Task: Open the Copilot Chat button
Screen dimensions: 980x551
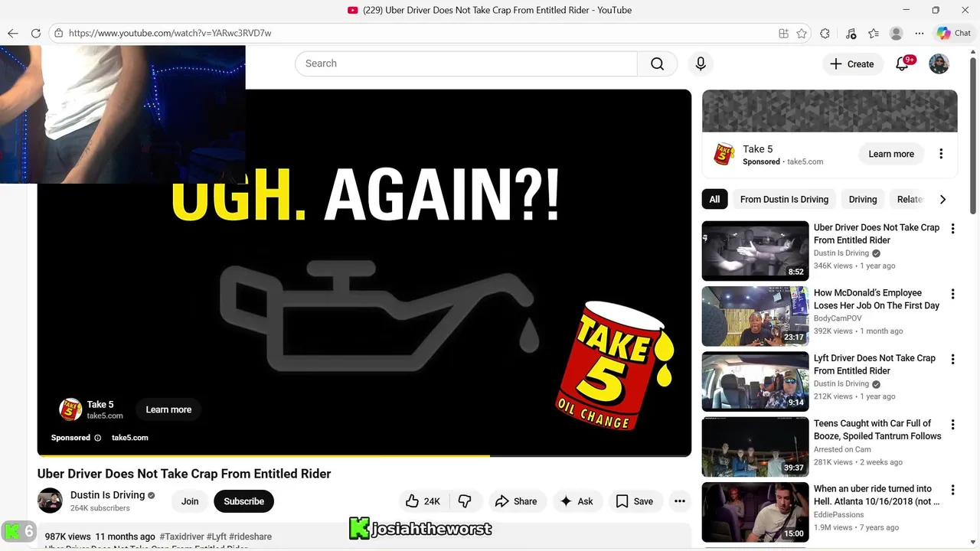Action: pyautogui.click(x=954, y=33)
